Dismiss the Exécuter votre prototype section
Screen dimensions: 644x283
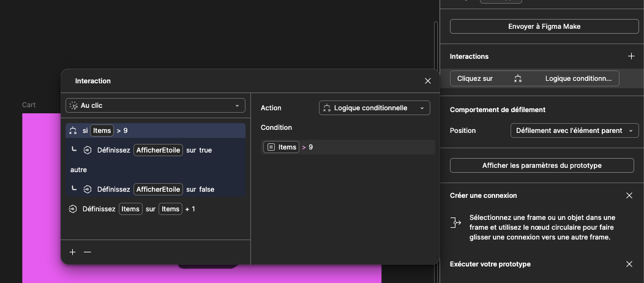pyautogui.click(x=629, y=264)
